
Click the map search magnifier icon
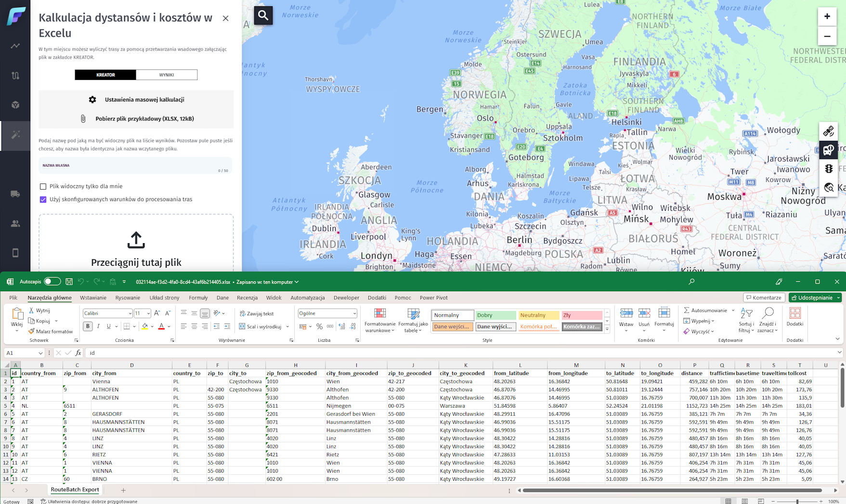[263, 15]
